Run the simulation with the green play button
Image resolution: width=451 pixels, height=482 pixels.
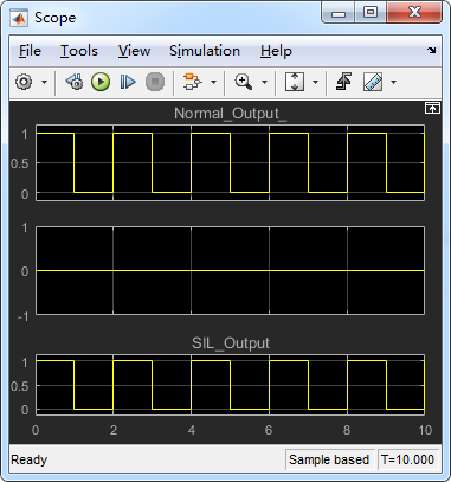pyautogui.click(x=100, y=82)
